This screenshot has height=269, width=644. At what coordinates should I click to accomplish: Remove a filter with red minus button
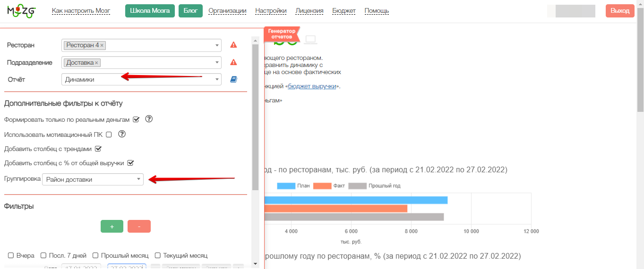click(139, 227)
